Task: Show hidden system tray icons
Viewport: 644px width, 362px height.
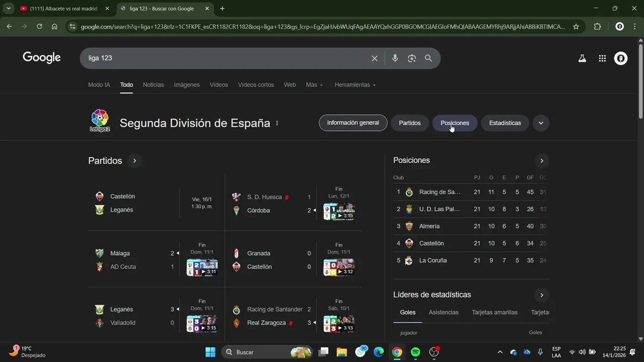Action: pyautogui.click(x=500, y=352)
